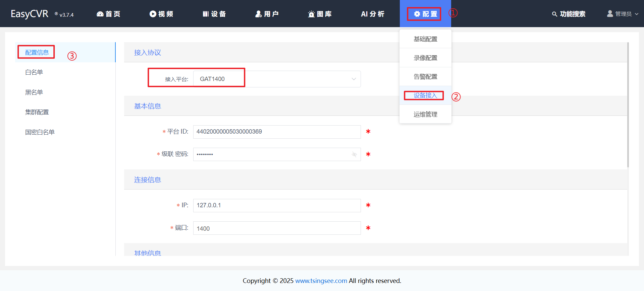Choose 录像配置 in the dropdown menu
Image resolution: width=644 pixels, height=291 pixels.
[x=425, y=58]
